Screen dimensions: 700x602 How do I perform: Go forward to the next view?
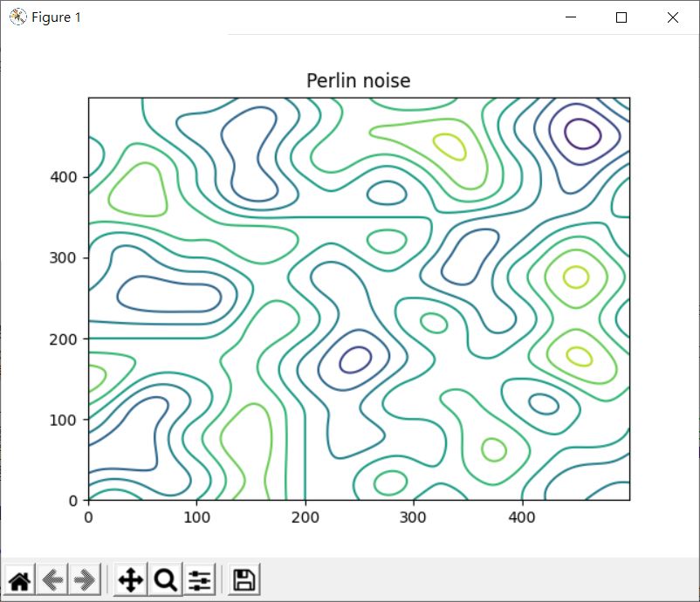pos(85,580)
